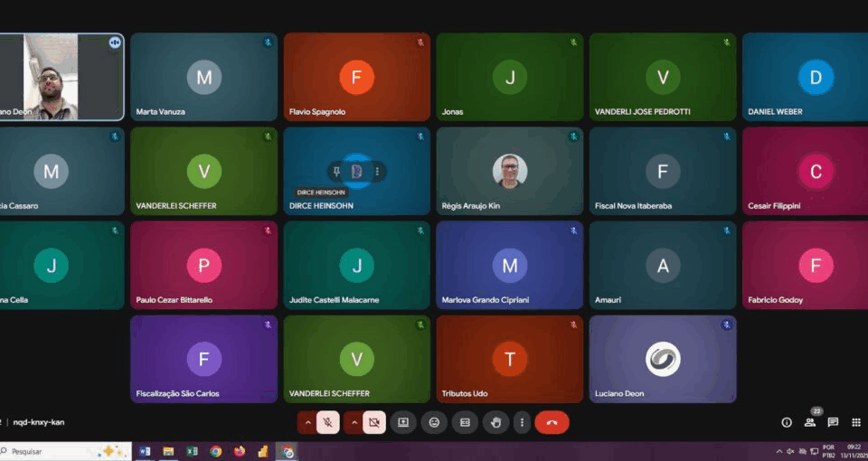Select the Régis Araujo Kin video tile

510,171
